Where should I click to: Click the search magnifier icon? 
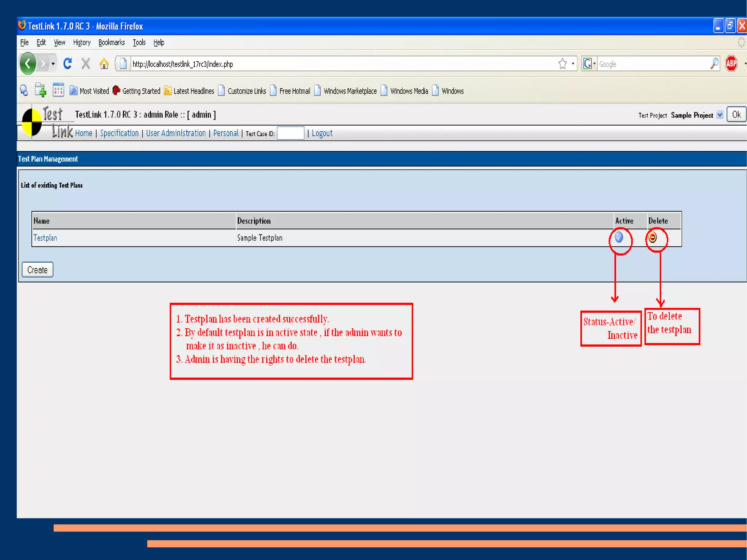(714, 64)
